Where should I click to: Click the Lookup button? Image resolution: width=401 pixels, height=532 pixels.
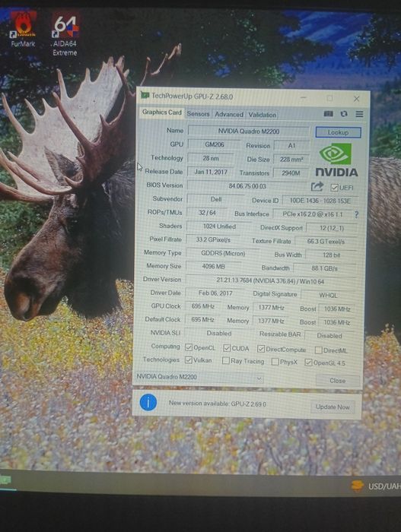click(338, 132)
